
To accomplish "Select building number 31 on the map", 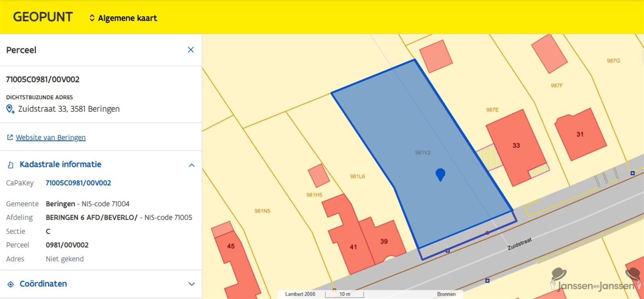I will (580, 134).
